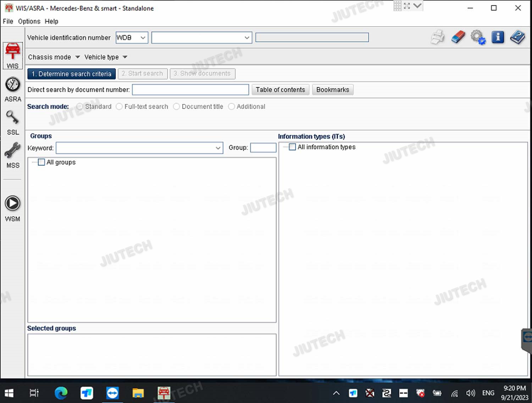Click the printer icon in toolbar

pyautogui.click(x=438, y=37)
